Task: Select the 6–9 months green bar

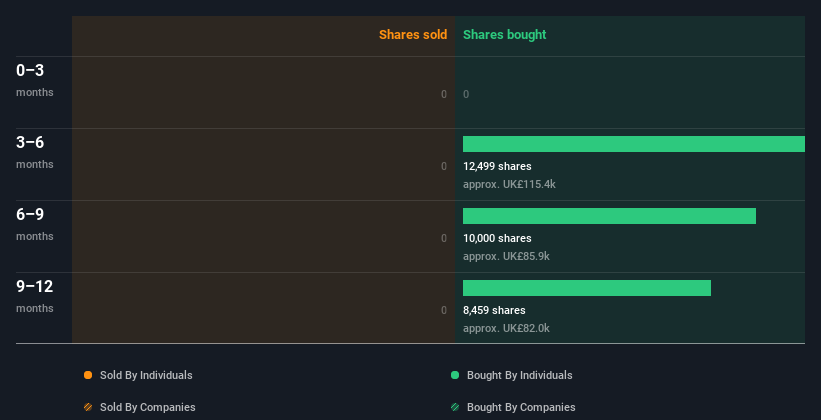Action: (x=609, y=216)
